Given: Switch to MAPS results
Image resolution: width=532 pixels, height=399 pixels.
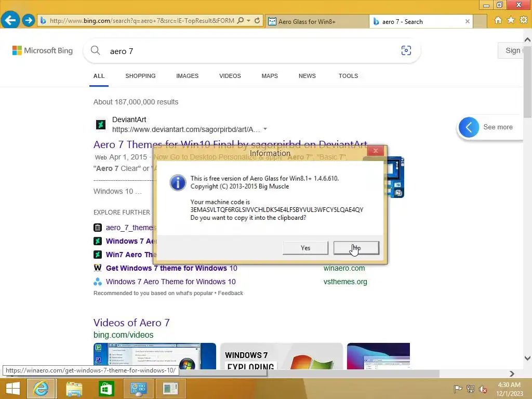Looking at the screenshot, I should 270,76.
